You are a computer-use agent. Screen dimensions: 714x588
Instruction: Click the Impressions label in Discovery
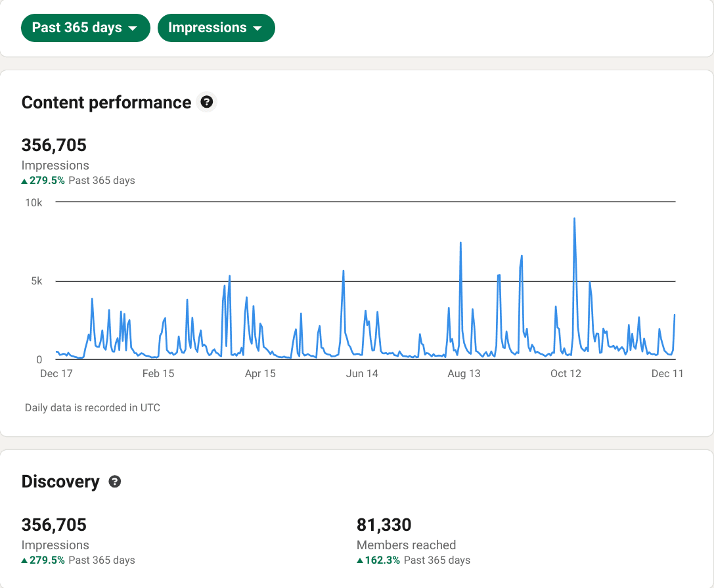pos(55,545)
